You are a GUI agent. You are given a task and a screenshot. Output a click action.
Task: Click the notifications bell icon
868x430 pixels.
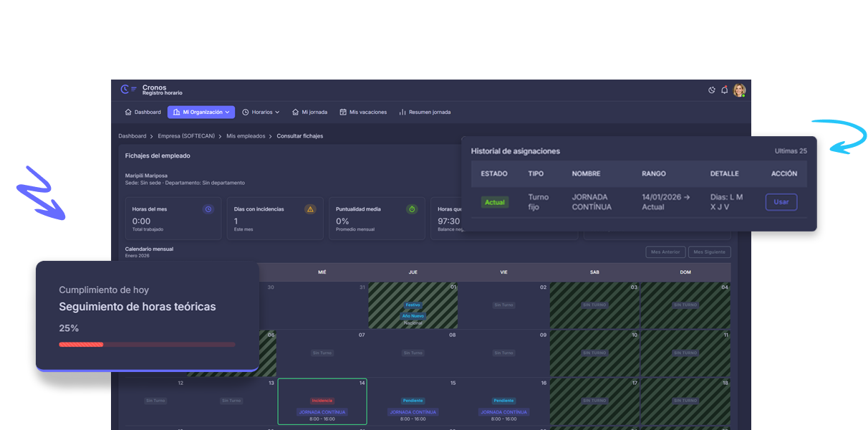(x=724, y=90)
